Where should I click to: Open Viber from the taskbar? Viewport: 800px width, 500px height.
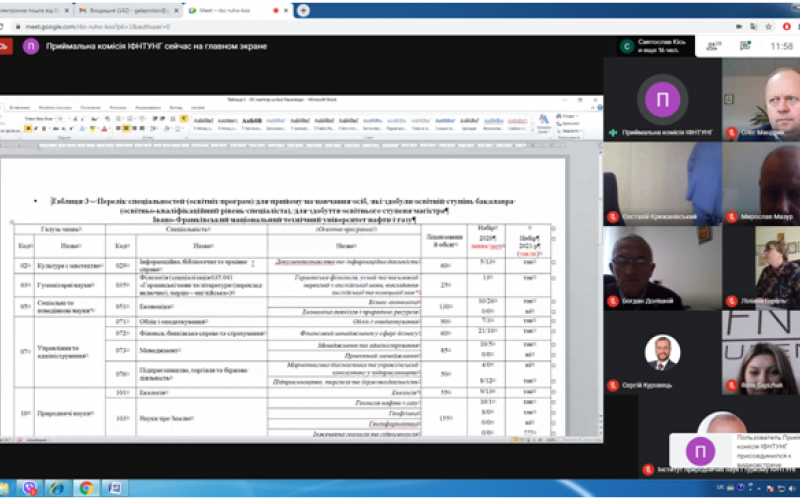pyautogui.click(x=30, y=488)
